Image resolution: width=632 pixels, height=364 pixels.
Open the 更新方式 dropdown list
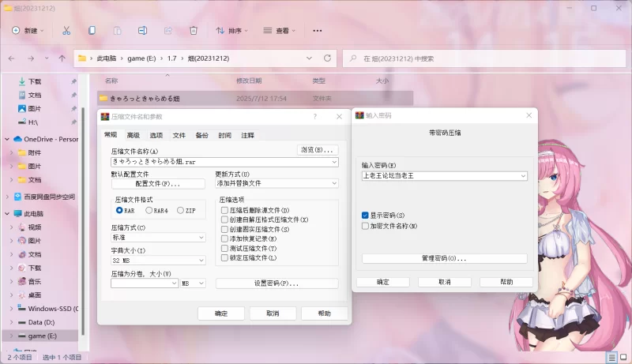(276, 183)
